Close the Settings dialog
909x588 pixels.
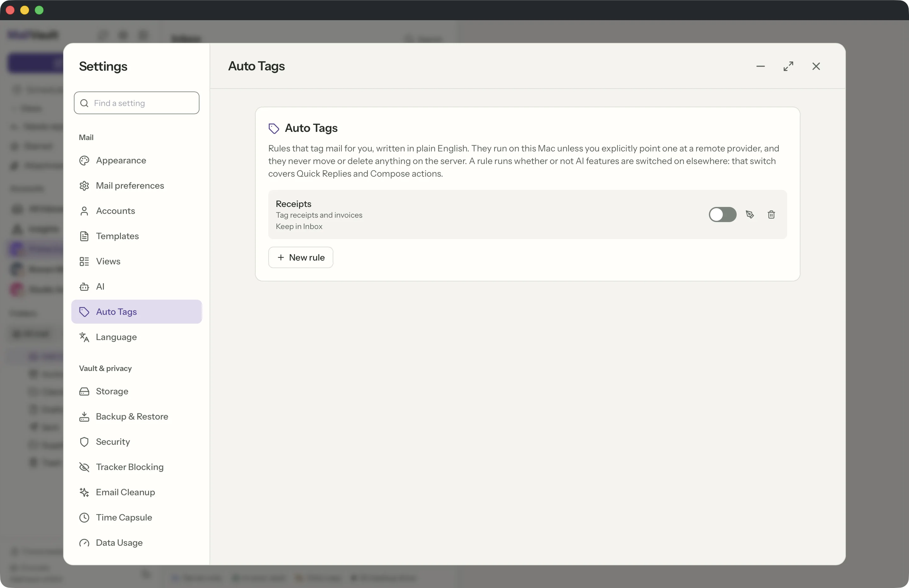click(x=816, y=67)
